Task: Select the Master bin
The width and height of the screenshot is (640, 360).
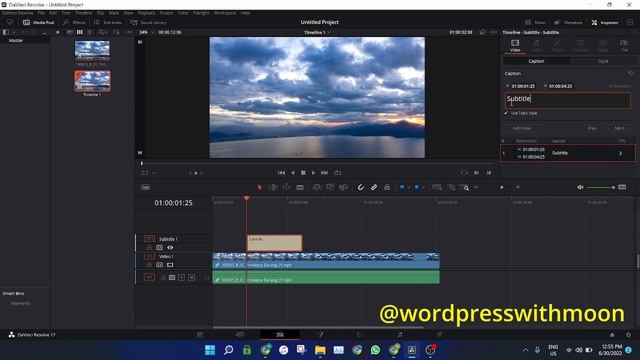Action: click(16, 40)
